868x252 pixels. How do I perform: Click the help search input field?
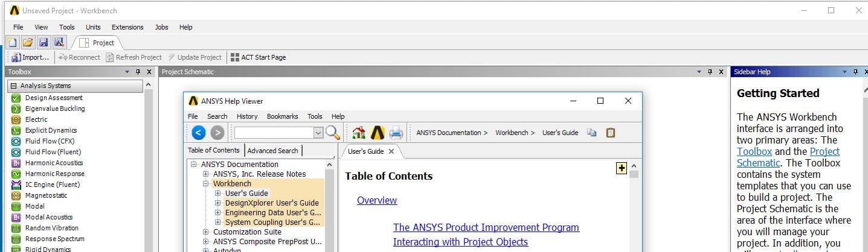[x=274, y=133]
